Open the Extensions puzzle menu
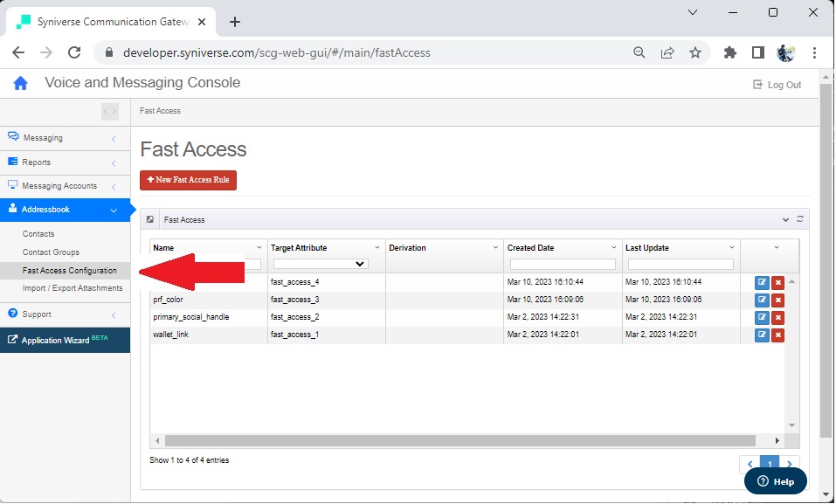 (730, 52)
